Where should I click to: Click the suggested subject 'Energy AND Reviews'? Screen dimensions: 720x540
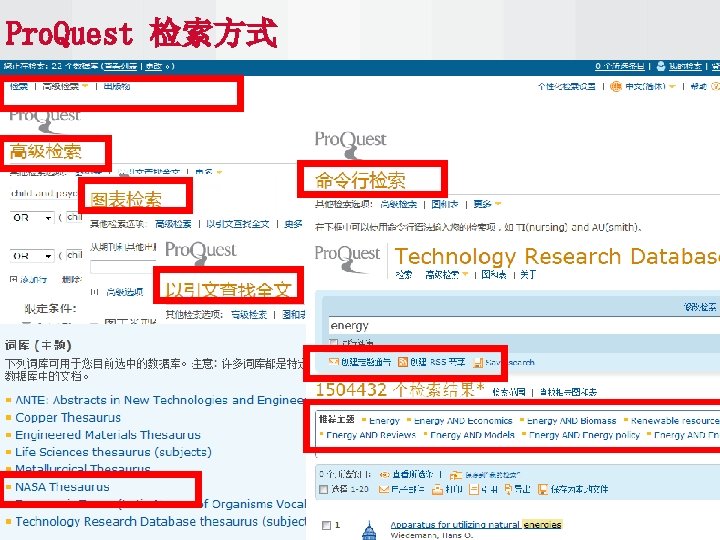(371, 435)
